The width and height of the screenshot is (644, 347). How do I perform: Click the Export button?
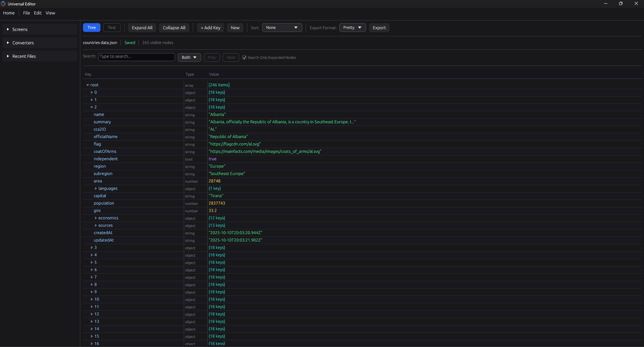379,28
